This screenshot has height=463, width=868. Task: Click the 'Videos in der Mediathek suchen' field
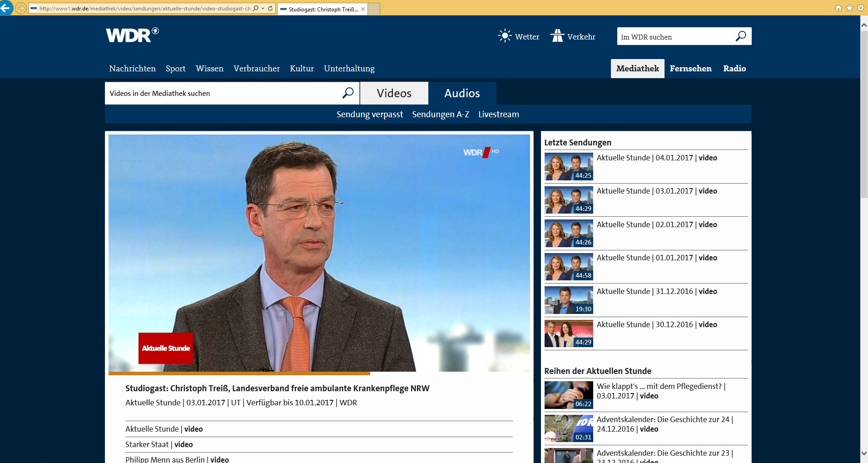pos(223,93)
